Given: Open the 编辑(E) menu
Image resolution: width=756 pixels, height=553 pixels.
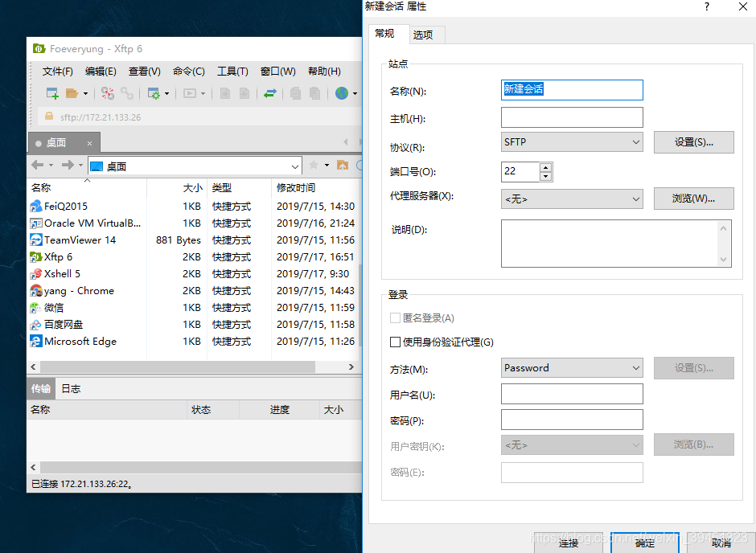Looking at the screenshot, I should pyautogui.click(x=101, y=72).
